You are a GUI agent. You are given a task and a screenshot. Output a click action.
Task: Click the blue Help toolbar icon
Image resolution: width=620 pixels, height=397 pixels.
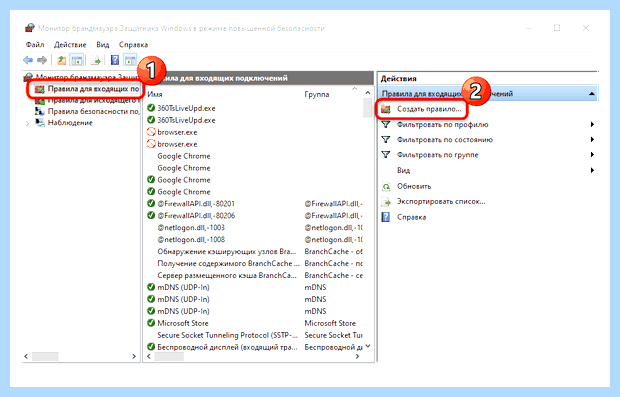point(115,60)
